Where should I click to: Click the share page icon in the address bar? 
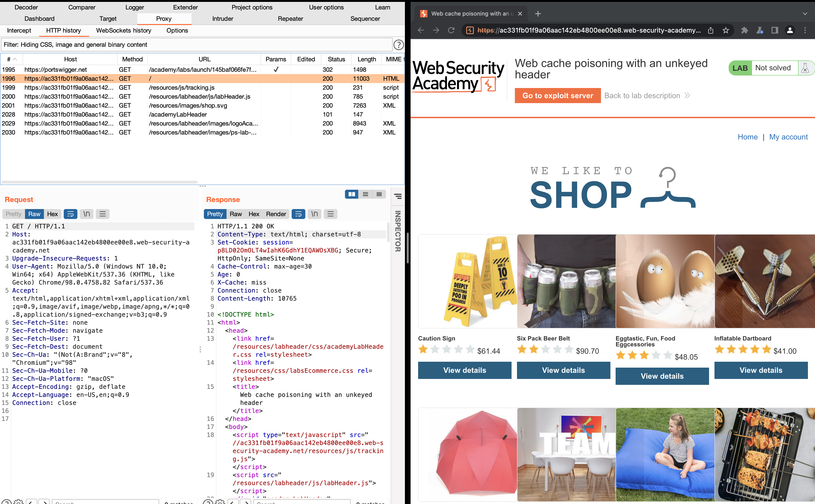pyautogui.click(x=711, y=30)
